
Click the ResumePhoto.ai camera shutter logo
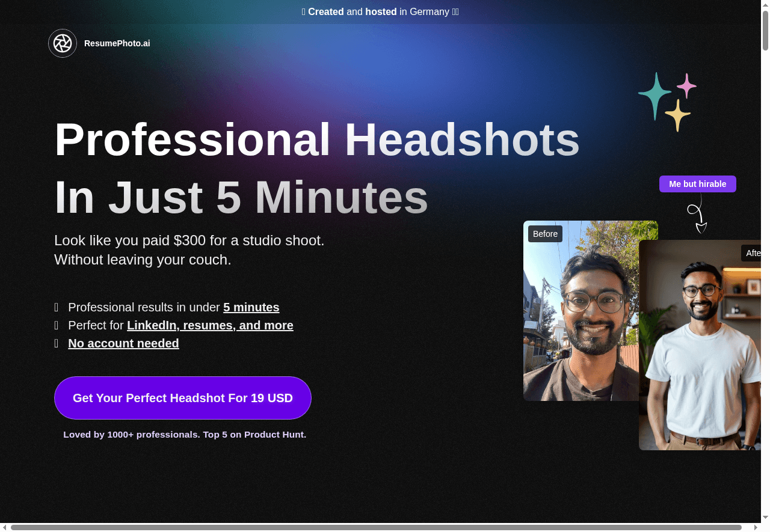coord(63,43)
